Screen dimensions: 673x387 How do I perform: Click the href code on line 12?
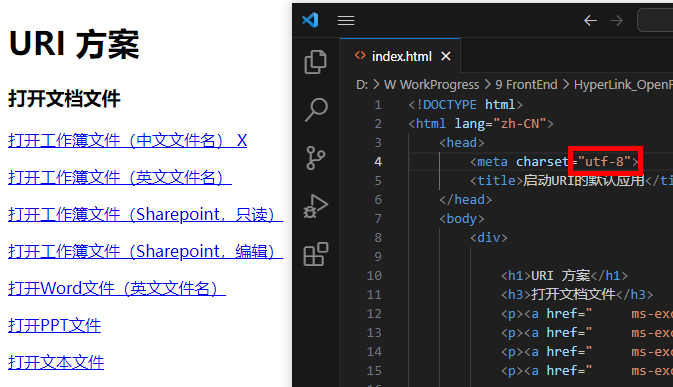[x=587, y=314]
